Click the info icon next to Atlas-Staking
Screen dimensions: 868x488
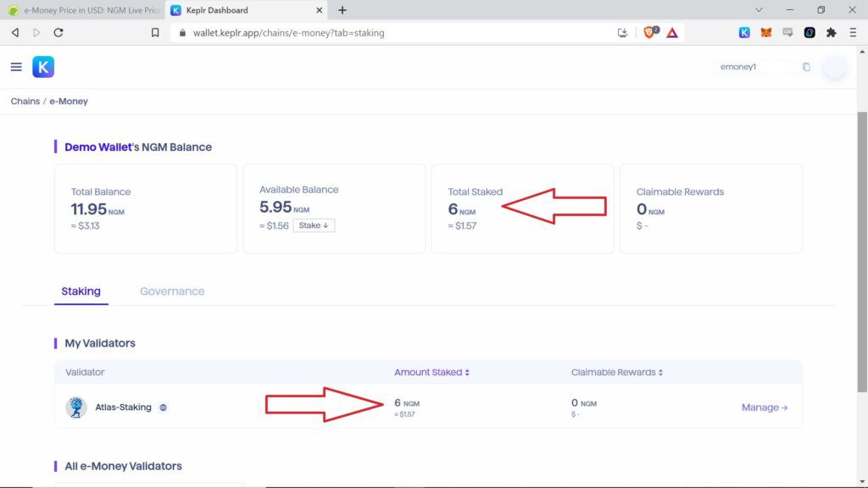(164, 408)
